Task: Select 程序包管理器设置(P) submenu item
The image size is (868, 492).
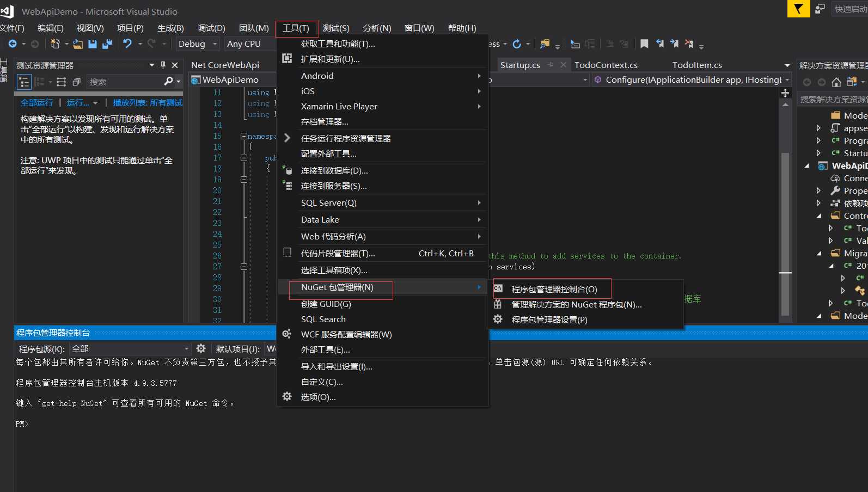Action: 585,319
